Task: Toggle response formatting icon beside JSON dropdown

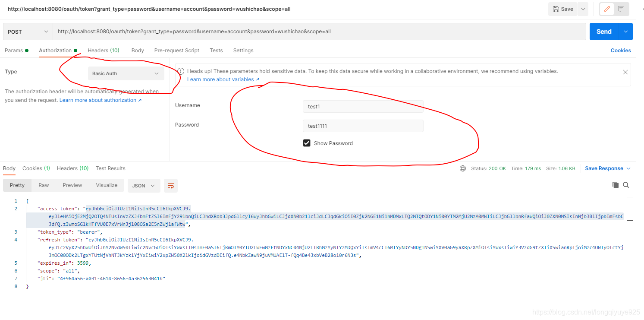Action: 170,185
